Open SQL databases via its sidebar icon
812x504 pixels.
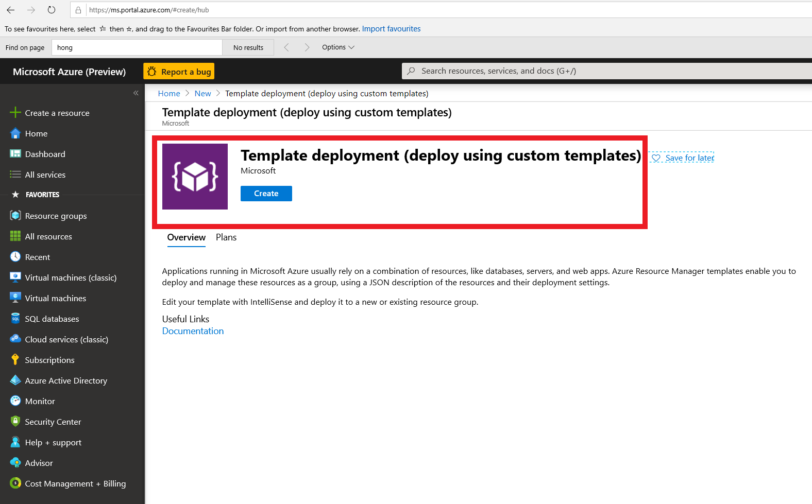pyautogui.click(x=15, y=319)
